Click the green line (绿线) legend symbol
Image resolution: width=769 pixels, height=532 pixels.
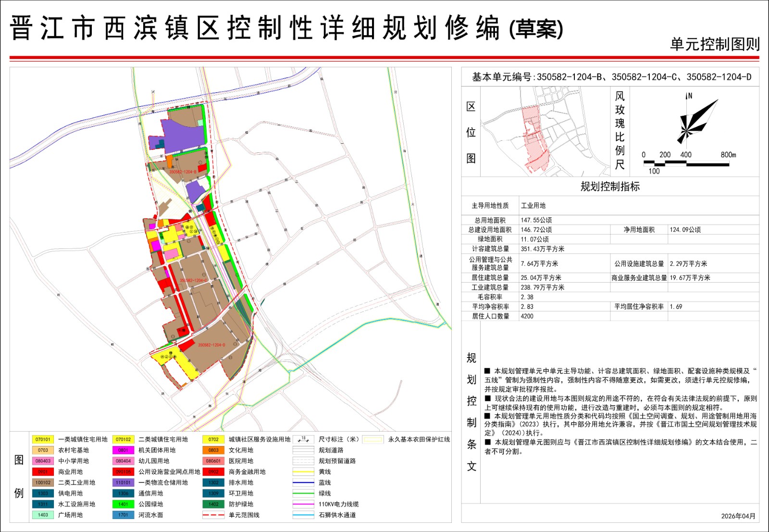click(303, 493)
